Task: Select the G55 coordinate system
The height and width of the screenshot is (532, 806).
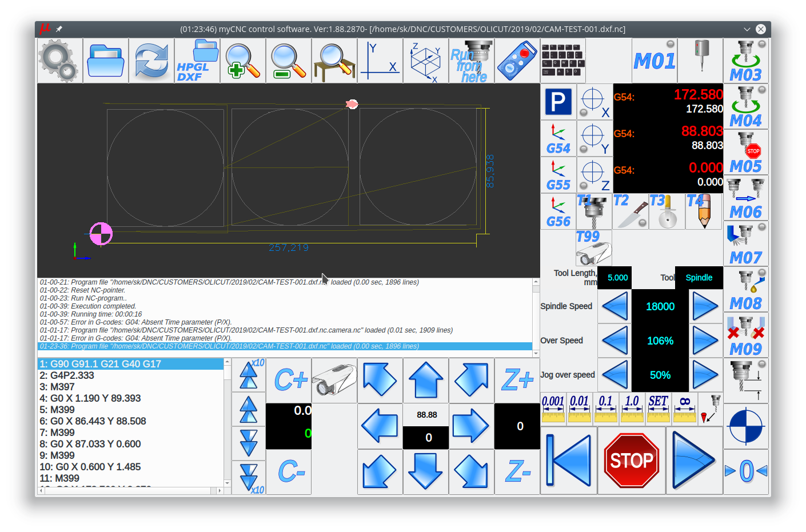Action: click(558, 174)
